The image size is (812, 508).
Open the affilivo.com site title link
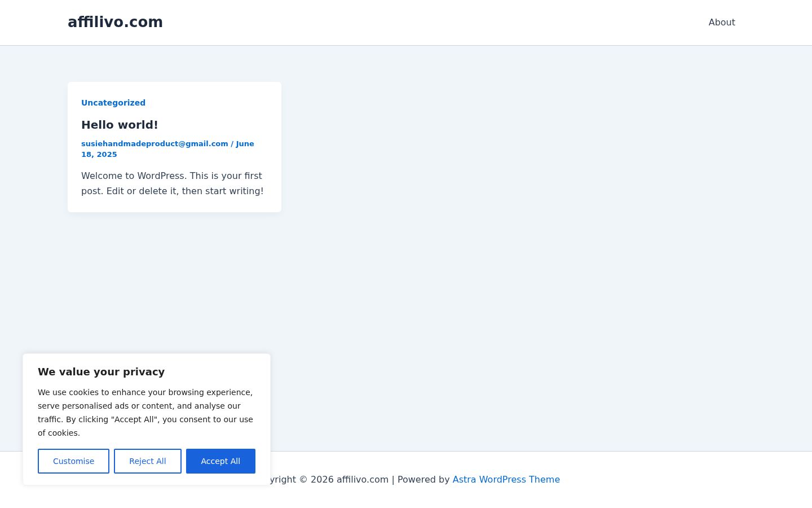pos(115,22)
